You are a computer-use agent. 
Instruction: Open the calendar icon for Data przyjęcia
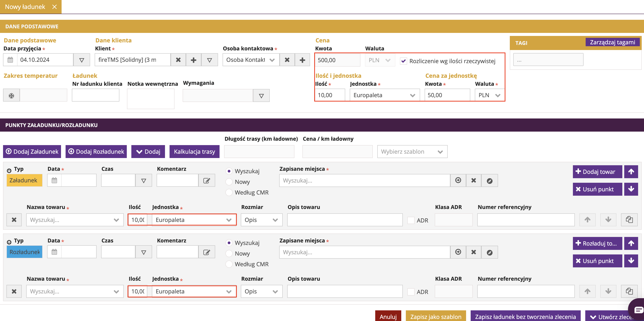tap(10, 60)
